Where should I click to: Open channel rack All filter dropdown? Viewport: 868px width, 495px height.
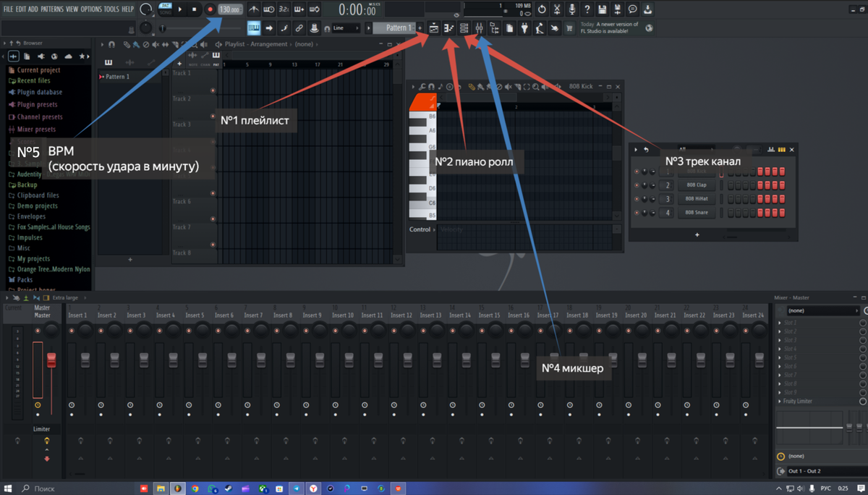click(697, 149)
